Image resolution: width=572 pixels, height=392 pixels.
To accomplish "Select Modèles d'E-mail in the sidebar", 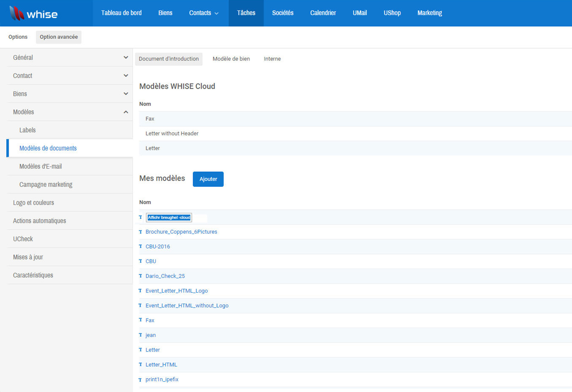I will point(41,166).
